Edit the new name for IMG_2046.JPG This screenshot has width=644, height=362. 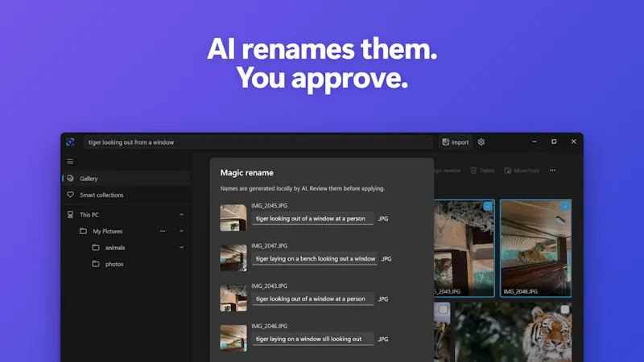312,339
